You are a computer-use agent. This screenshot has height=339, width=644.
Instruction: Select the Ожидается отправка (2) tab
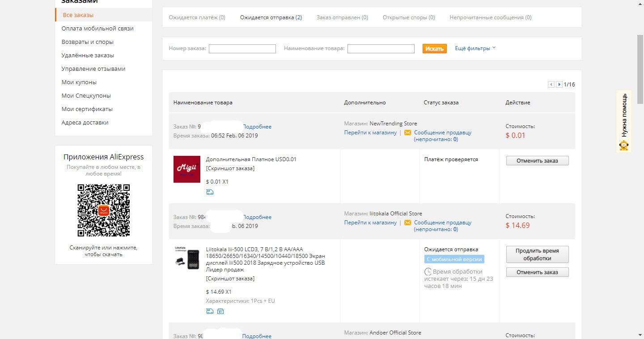point(271,17)
